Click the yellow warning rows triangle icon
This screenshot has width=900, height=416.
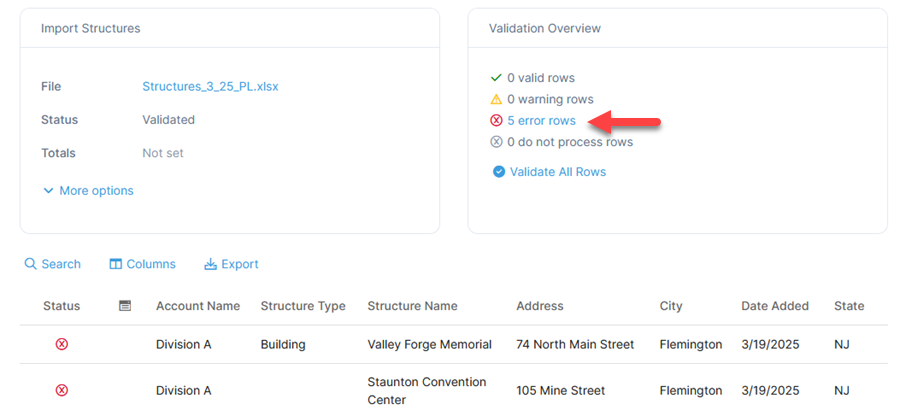coord(496,99)
